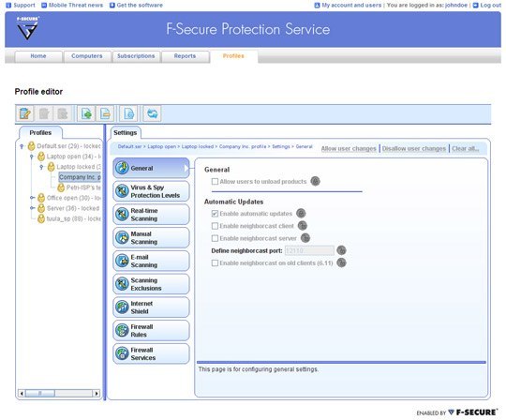Check Enable neighborcast client
This screenshot has width=506, height=420.
pyautogui.click(x=215, y=226)
